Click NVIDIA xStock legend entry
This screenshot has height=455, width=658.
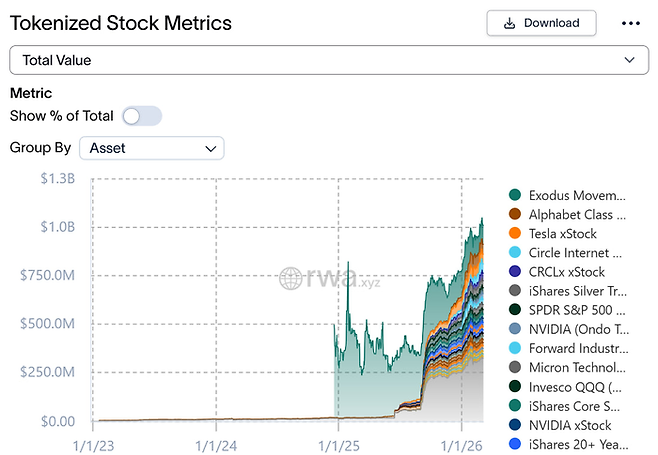[569, 425]
